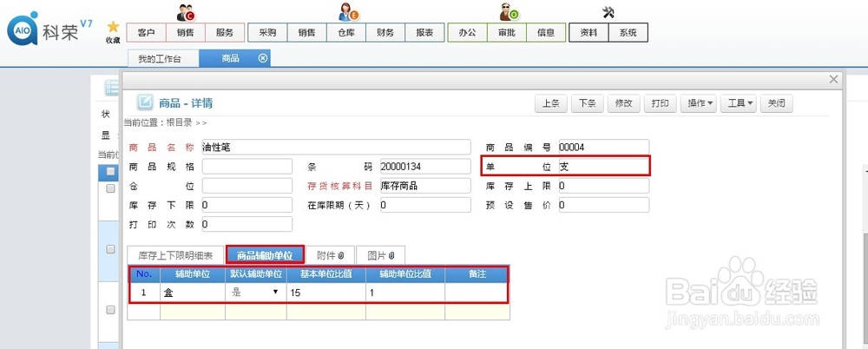Open the 图片 tab
The height and width of the screenshot is (349, 868).
tap(381, 255)
